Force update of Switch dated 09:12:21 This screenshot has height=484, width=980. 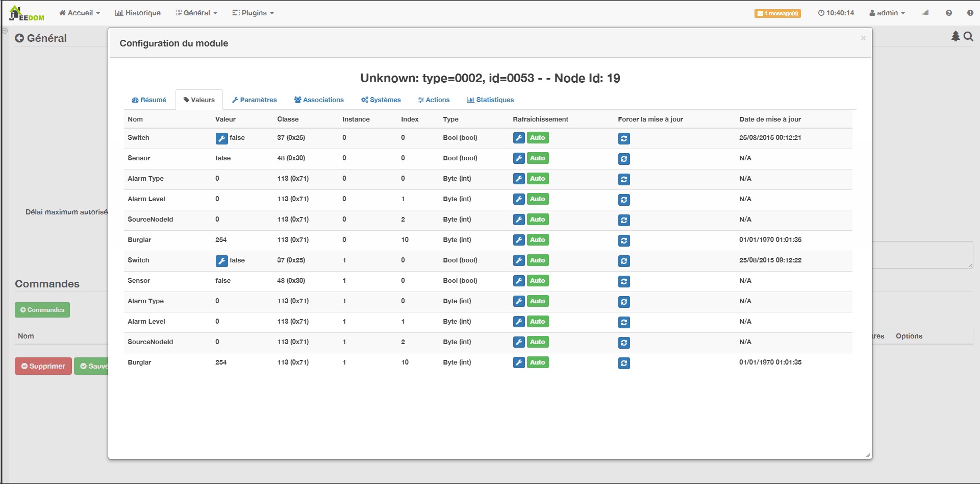(x=624, y=138)
